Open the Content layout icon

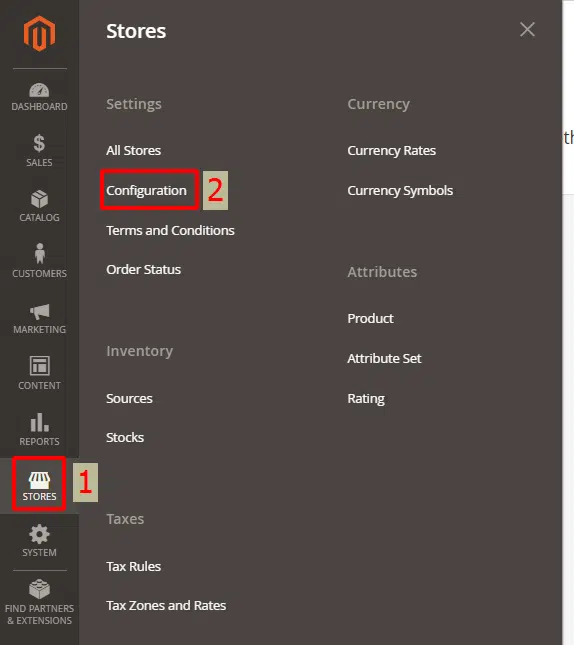click(x=40, y=366)
